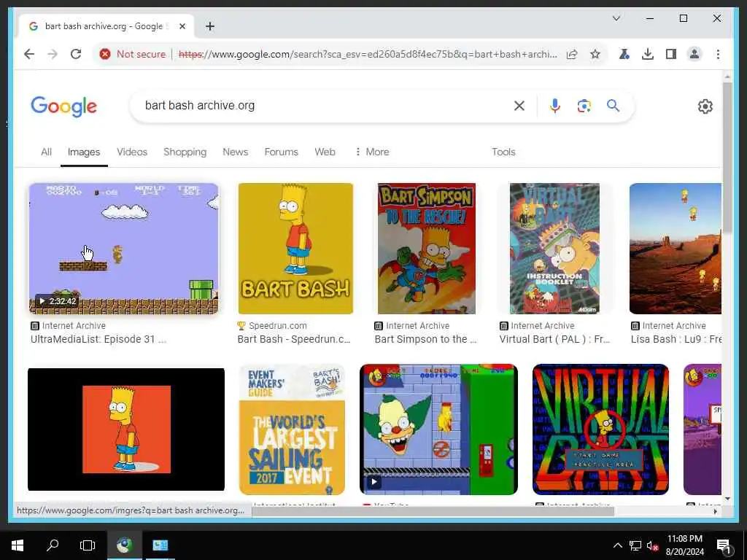Switch to the Videos tab

[x=132, y=152]
